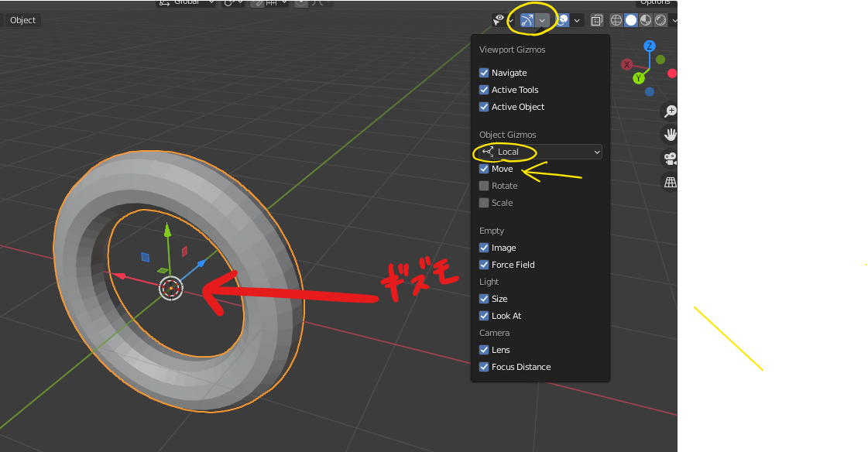
Task: Disable the Navigate gizmo checkbox
Action: (484, 73)
